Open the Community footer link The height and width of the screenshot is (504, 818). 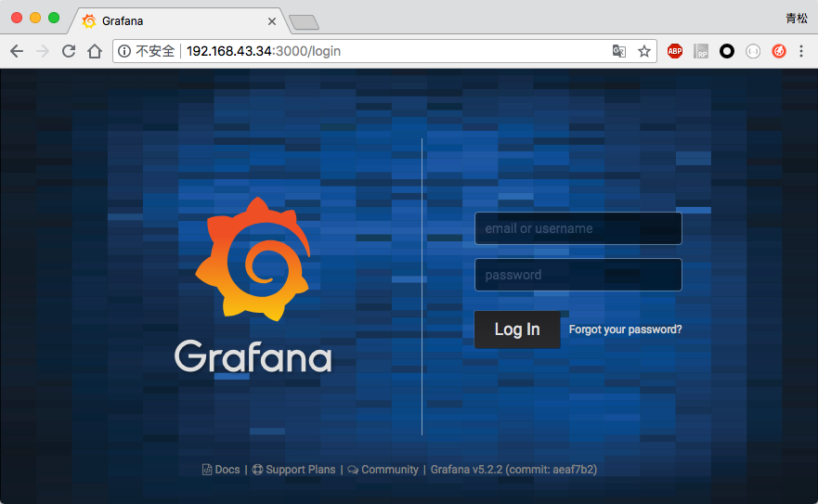click(383, 470)
